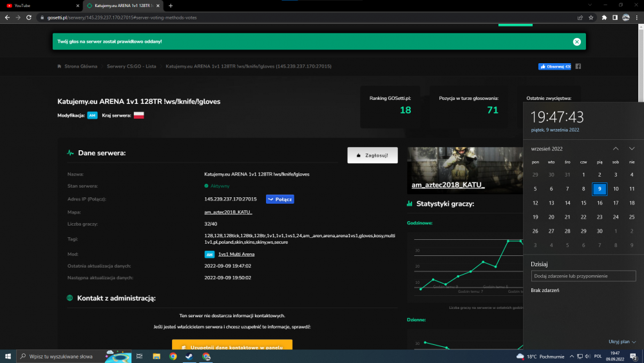The height and width of the screenshot is (363, 644).
Task: Open Task View on the taskbar
Action: pyautogui.click(x=139, y=357)
